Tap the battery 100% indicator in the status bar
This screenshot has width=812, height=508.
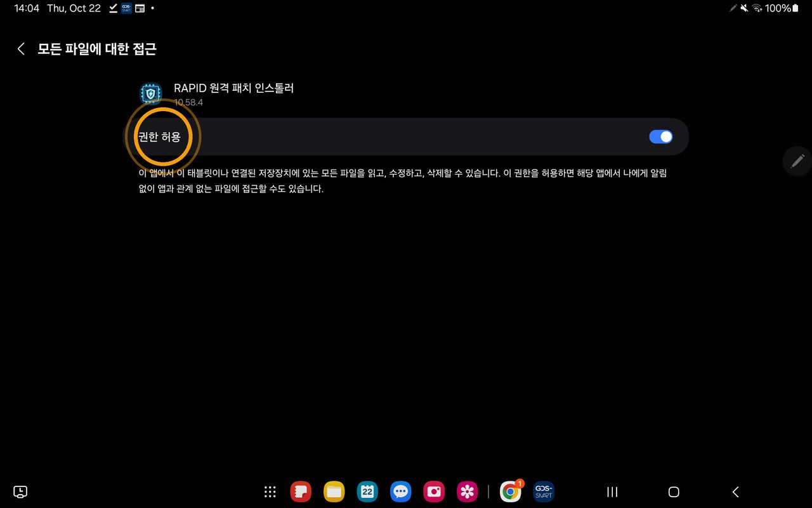782,8
